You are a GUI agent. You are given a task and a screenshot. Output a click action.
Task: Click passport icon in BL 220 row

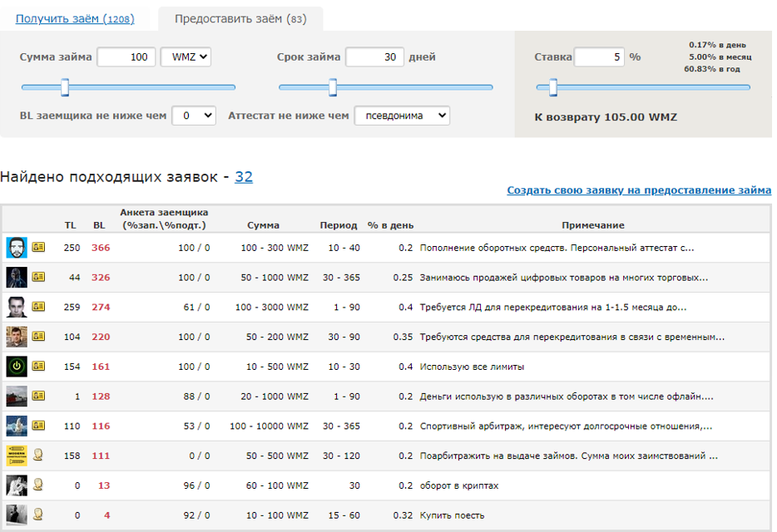coord(38,336)
